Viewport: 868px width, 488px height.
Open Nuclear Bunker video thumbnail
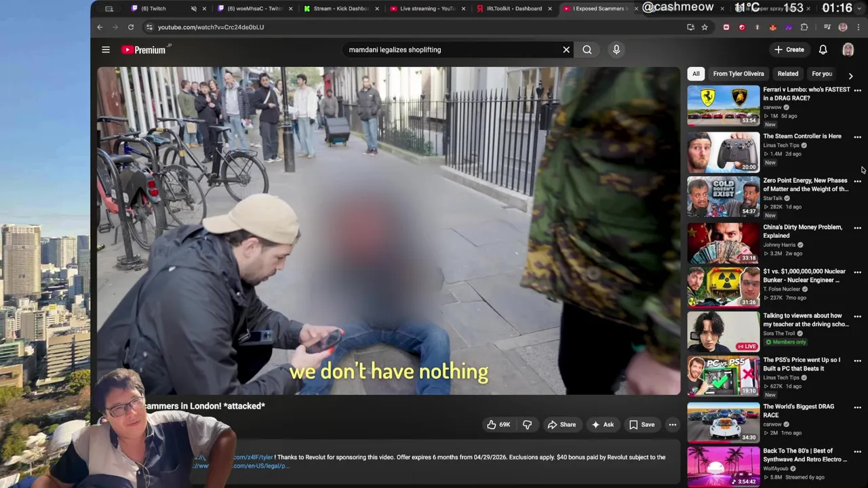click(x=724, y=287)
